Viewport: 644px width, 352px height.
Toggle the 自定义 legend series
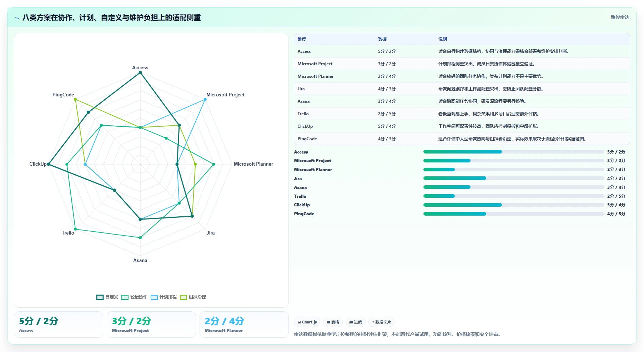107,297
